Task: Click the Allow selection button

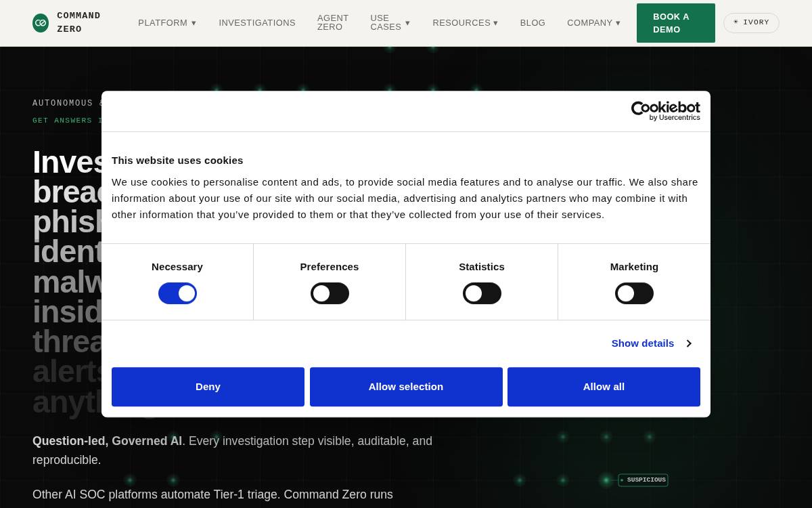Action: [406, 387]
